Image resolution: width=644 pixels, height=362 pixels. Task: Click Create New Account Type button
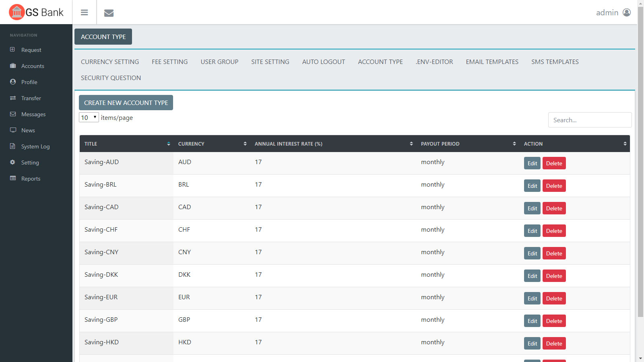[x=126, y=103]
